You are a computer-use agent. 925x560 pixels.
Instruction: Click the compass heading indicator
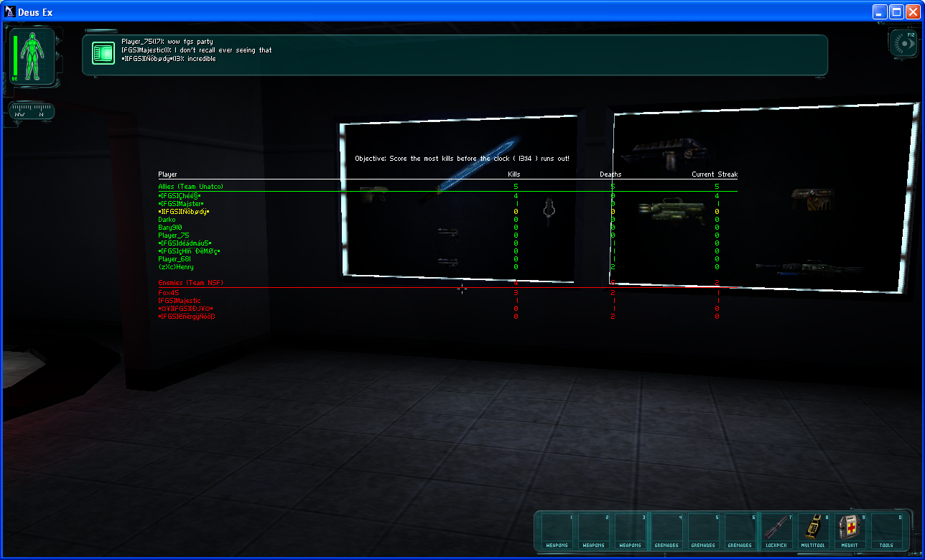(x=32, y=111)
